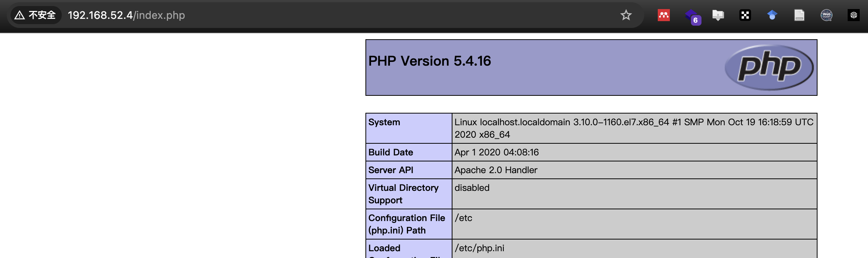Image resolution: width=868 pixels, height=258 pixels.
Task: Click the URL text in address bar
Action: pyautogui.click(x=126, y=15)
